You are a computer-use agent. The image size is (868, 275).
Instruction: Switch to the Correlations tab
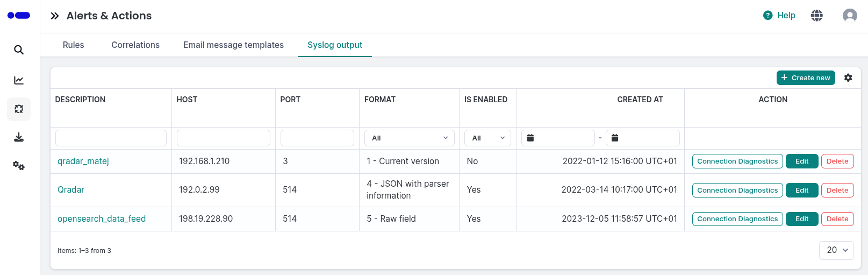[x=135, y=45]
